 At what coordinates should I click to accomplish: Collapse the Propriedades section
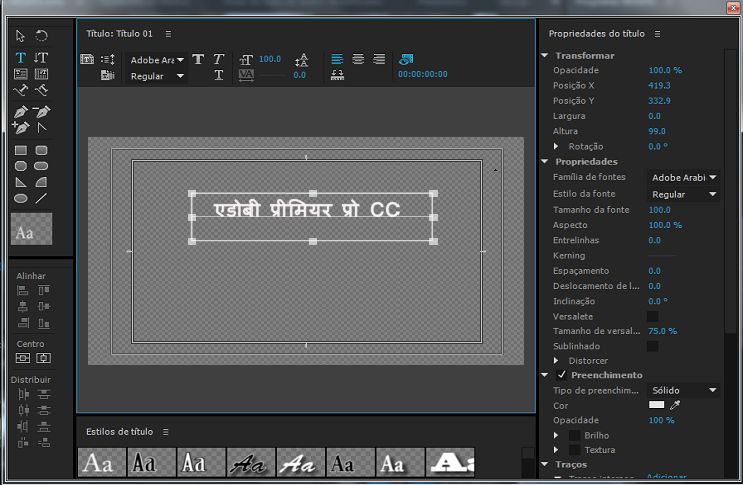[x=545, y=162]
